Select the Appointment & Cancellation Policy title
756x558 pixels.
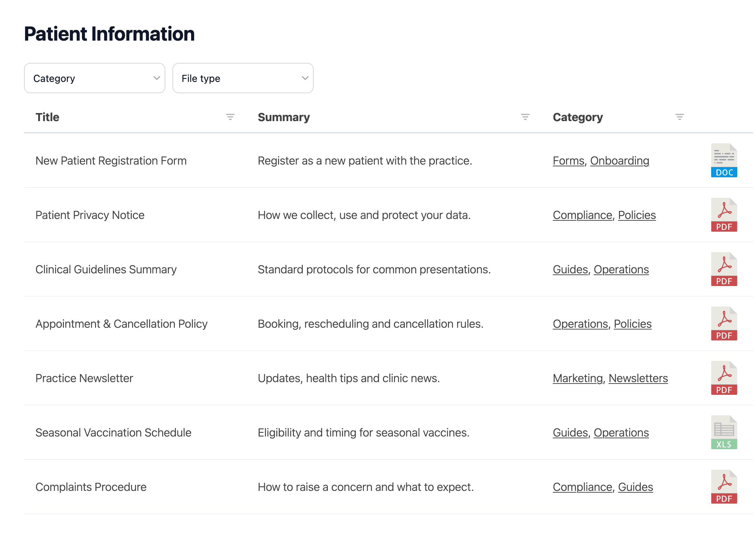(x=122, y=324)
